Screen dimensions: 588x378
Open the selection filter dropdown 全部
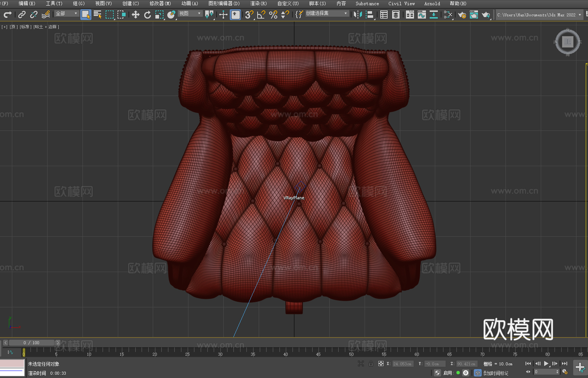[67, 13]
